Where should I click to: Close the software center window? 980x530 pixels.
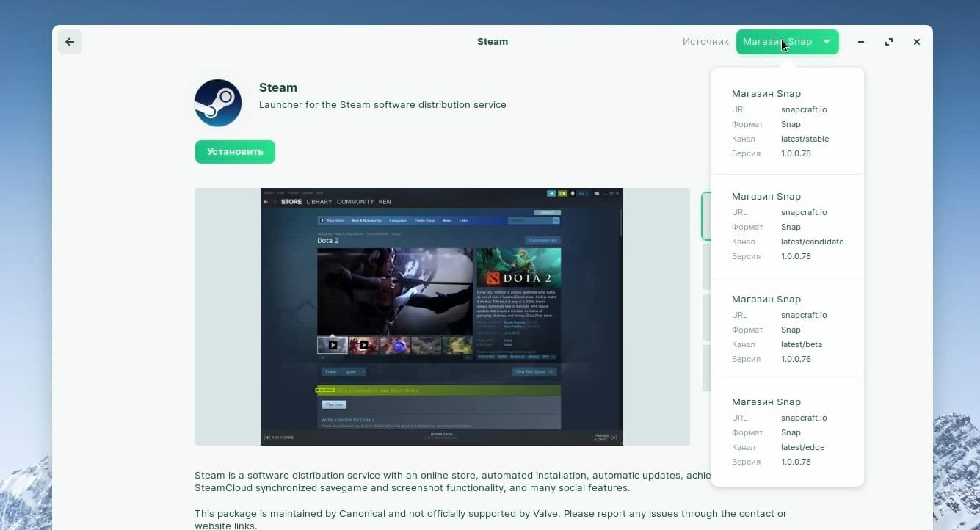(x=917, y=42)
